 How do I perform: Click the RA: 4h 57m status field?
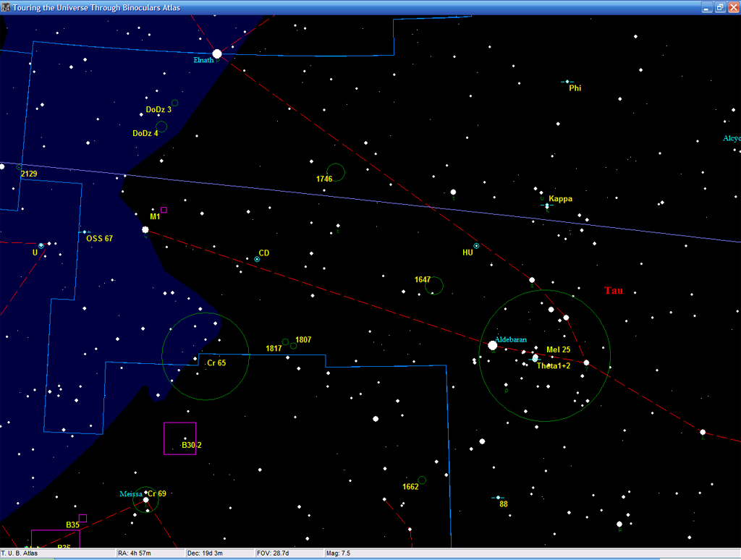pos(150,553)
